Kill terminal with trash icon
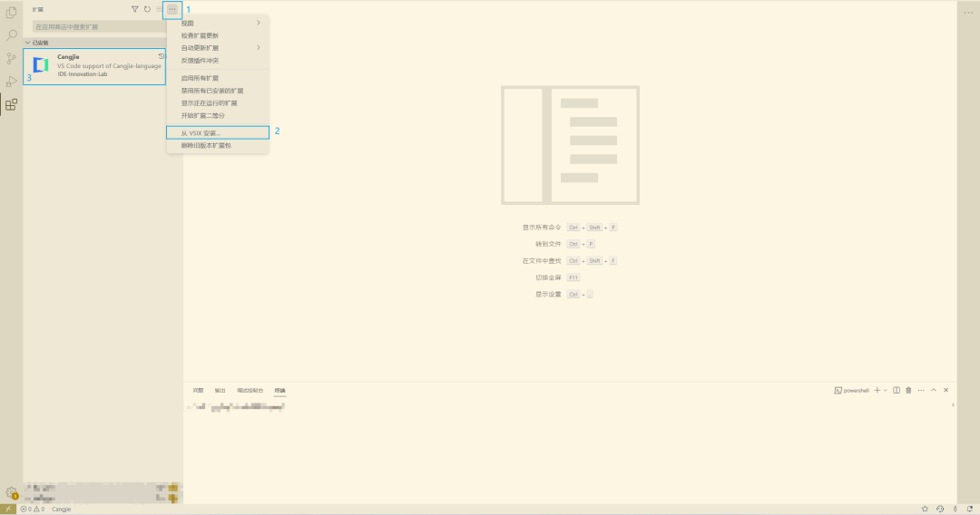Viewport: 980px width, 515px height. click(908, 390)
